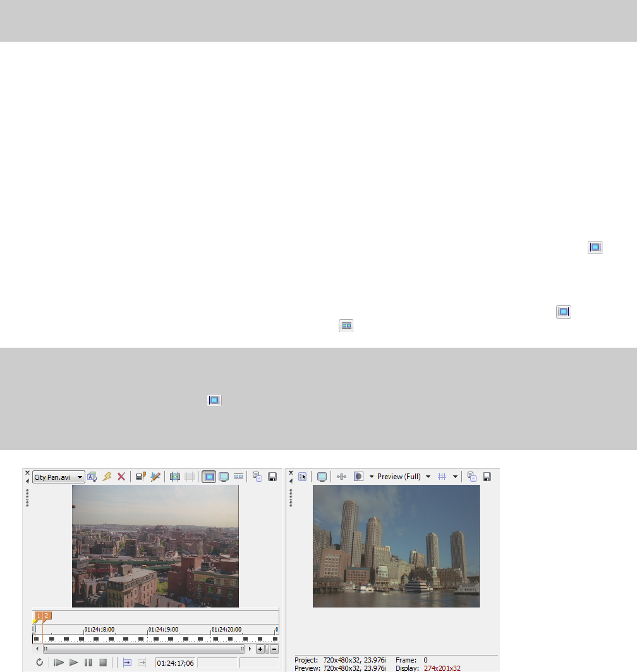This screenshot has width=637, height=672.
Task: Click the empty rightmost selection field in Trimmer
Action: tap(259, 663)
